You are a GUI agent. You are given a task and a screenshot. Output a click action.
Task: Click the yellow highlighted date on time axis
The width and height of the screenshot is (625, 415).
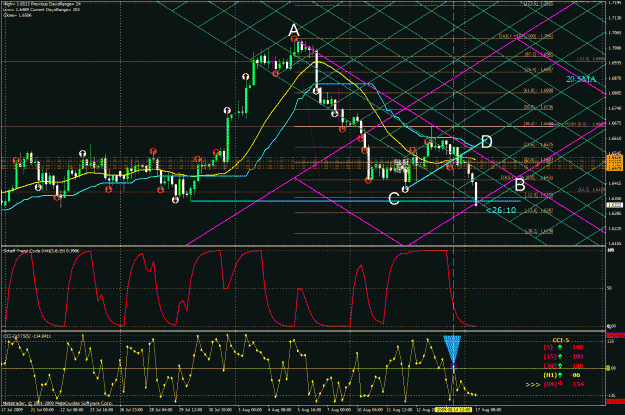(454, 409)
